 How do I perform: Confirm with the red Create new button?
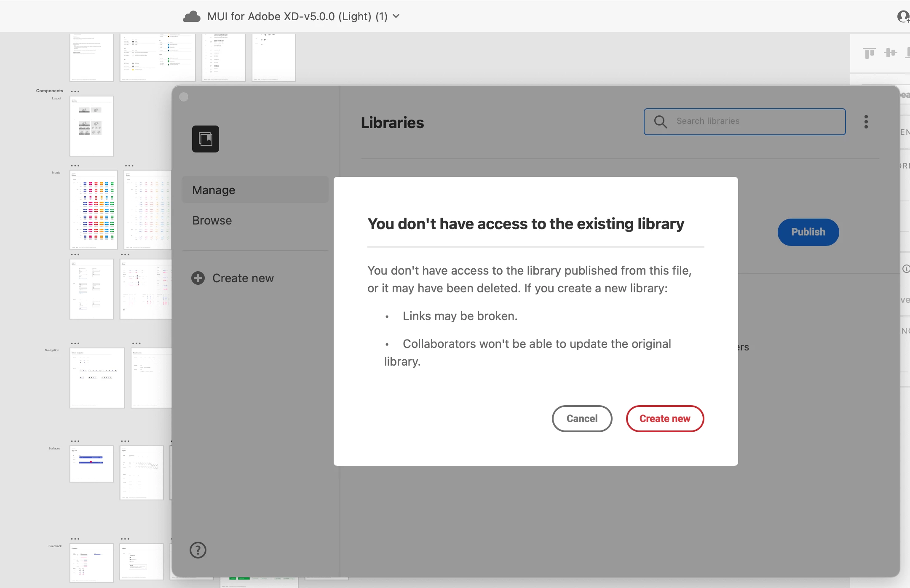(665, 419)
